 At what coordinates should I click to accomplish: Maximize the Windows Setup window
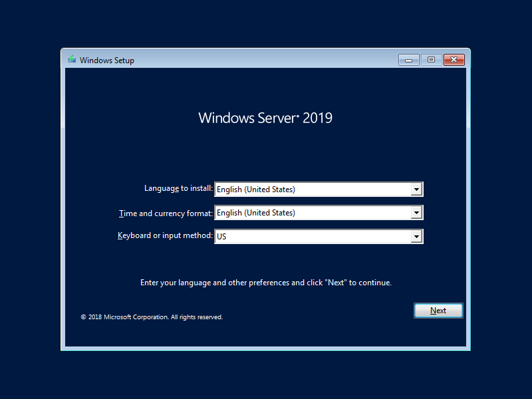point(431,60)
